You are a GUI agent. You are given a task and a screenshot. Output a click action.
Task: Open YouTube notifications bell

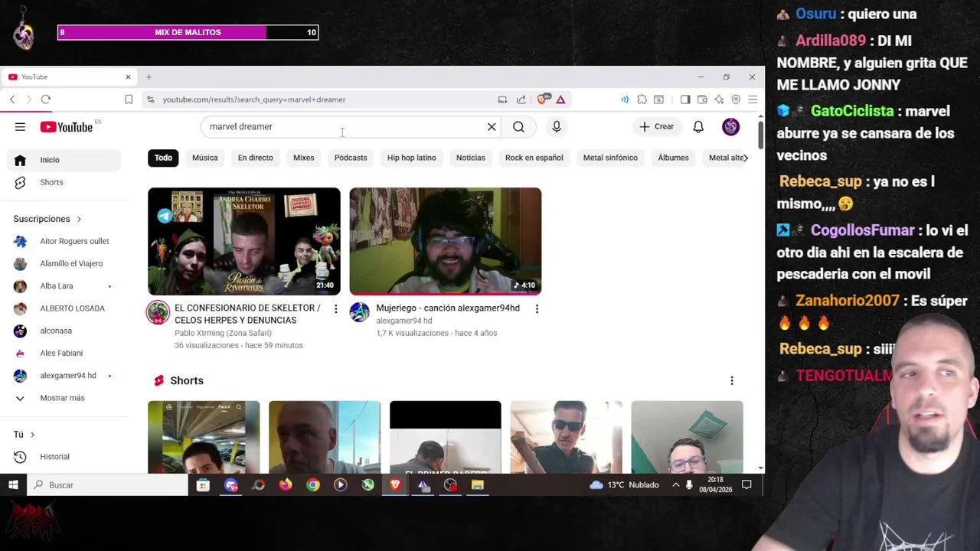point(698,127)
